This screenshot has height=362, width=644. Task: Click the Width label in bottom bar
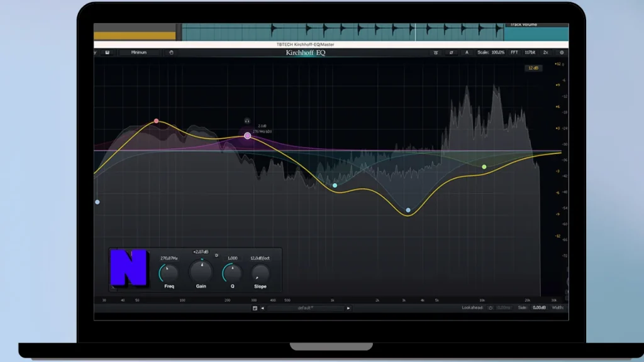558,308
